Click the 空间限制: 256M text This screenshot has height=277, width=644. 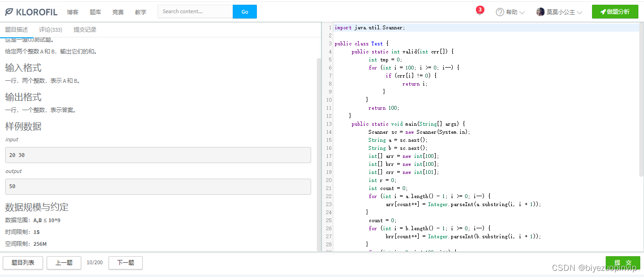pyautogui.click(x=26, y=244)
